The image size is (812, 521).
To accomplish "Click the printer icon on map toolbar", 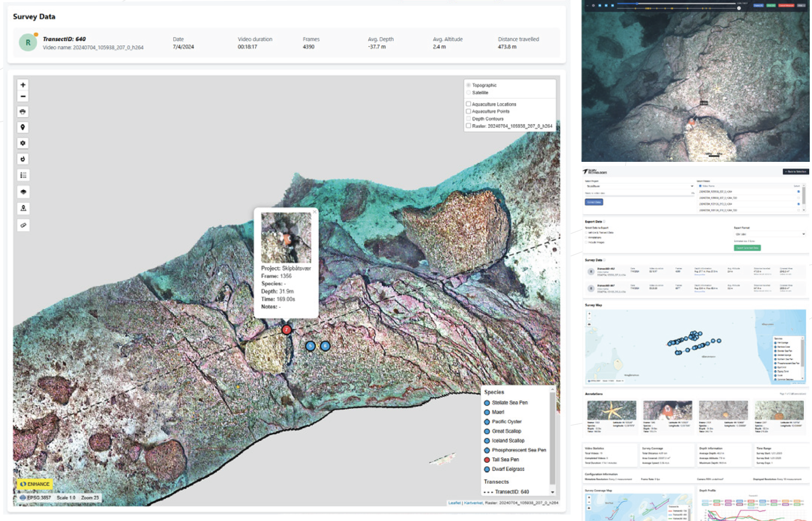I will pyautogui.click(x=23, y=112).
